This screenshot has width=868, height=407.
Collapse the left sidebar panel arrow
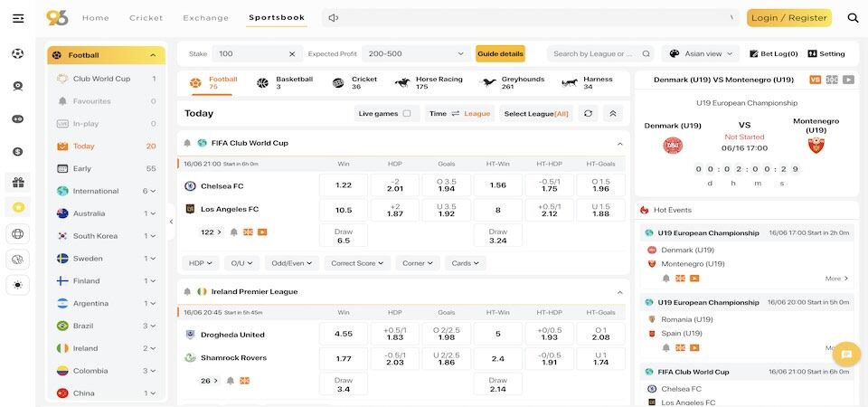pos(172,222)
